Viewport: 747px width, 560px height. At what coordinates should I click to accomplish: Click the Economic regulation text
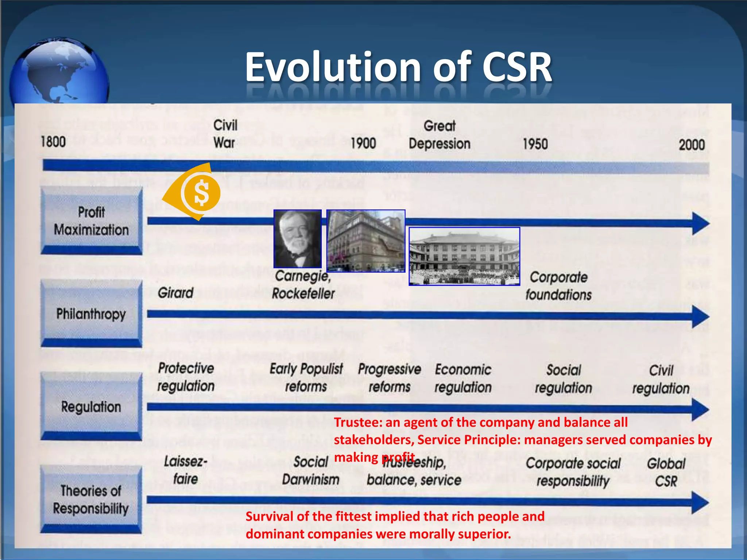[463, 378]
